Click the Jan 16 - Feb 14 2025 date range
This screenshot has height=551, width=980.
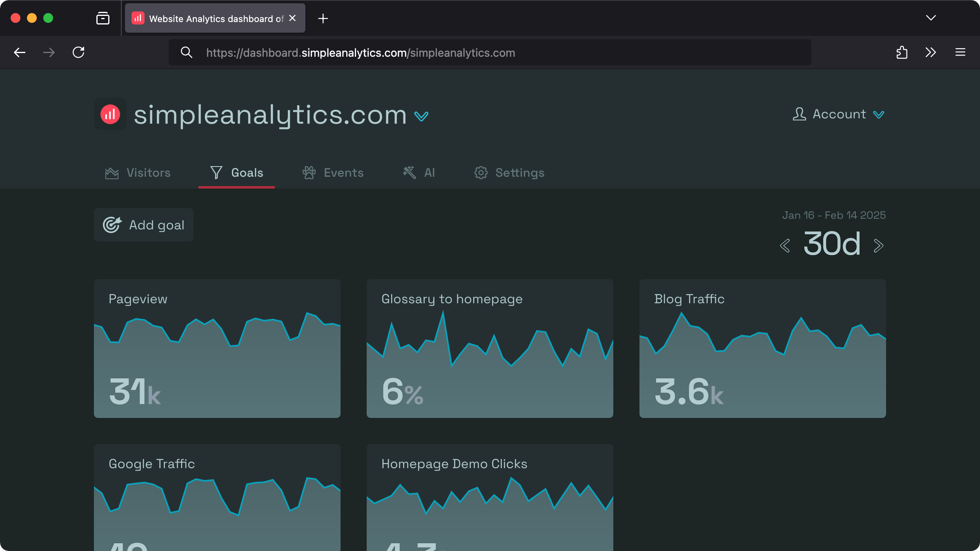[834, 215]
